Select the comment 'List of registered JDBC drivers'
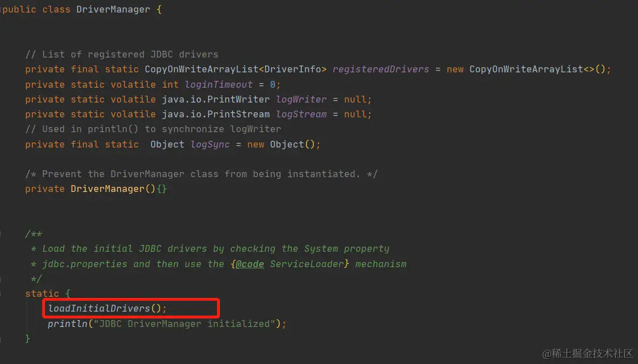This screenshot has width=638, height=364. click(122, 55)
